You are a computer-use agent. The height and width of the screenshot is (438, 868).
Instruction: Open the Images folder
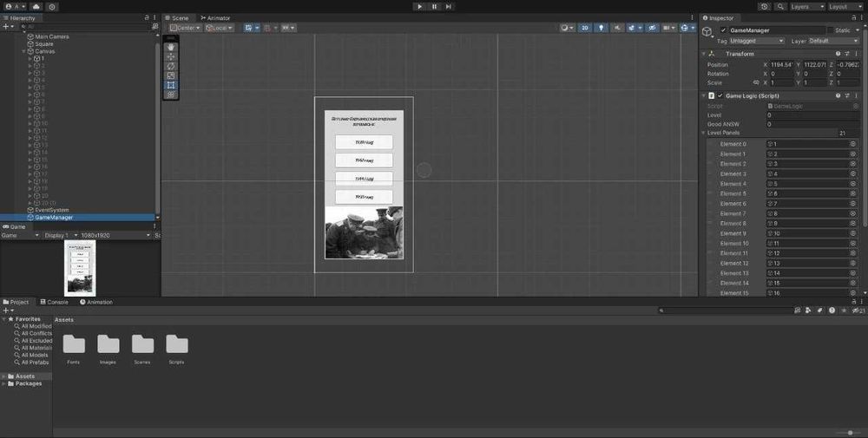pos(108,349)
